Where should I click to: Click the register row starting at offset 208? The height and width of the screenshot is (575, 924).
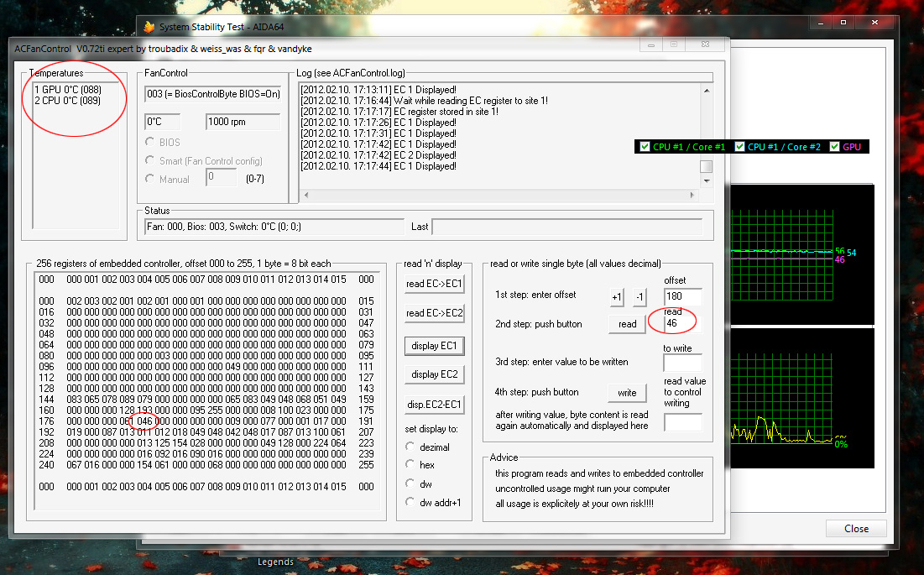pos(206,443)
